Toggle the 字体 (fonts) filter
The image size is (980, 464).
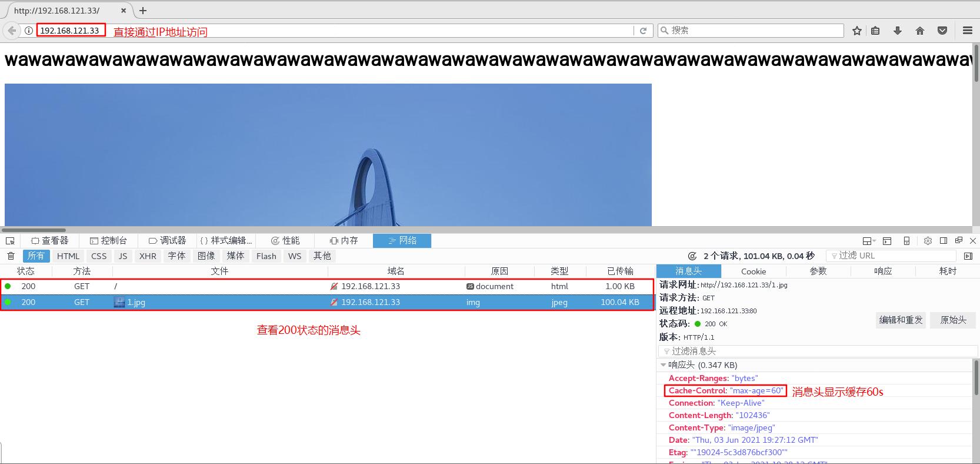pos(176,256)
